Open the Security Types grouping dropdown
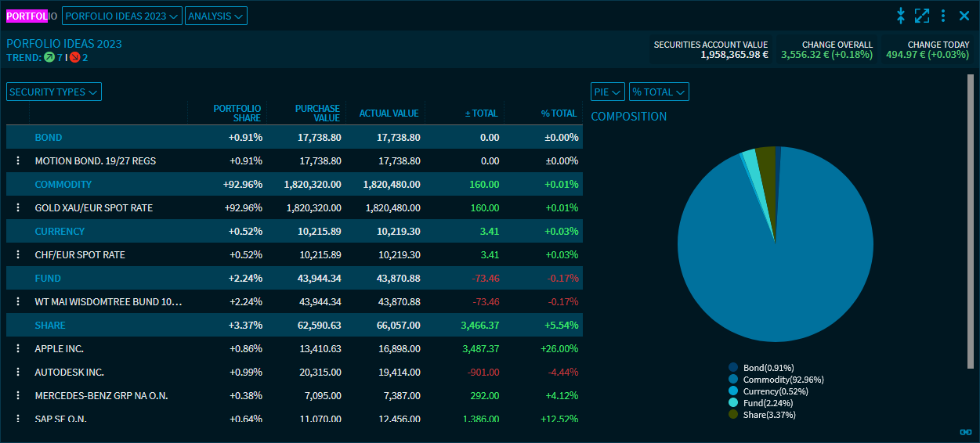The width and height of the screenshot is (980, 443). (54, 92)
